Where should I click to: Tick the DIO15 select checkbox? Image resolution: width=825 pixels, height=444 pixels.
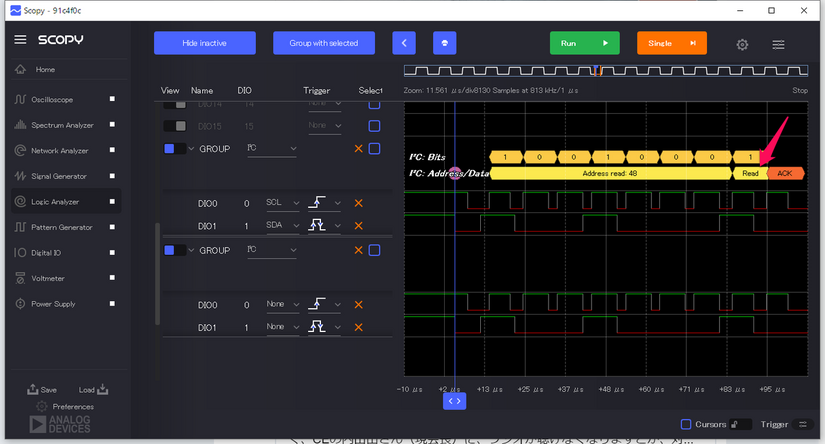click(x=374, y=126)
